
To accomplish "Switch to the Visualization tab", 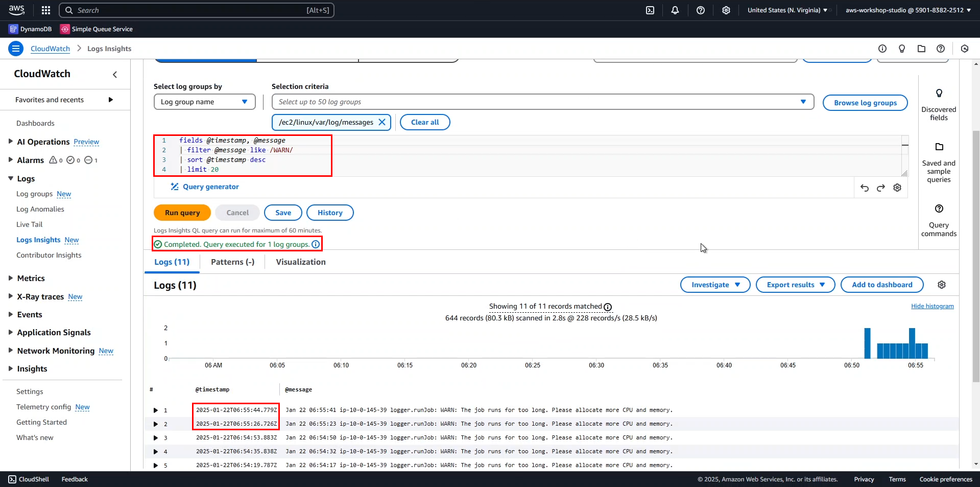I will [x=301, y=262].
